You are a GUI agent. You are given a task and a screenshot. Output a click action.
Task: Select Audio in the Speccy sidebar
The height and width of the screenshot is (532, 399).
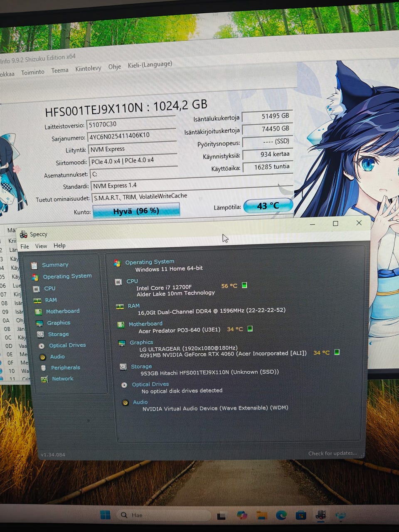[57, 356]
